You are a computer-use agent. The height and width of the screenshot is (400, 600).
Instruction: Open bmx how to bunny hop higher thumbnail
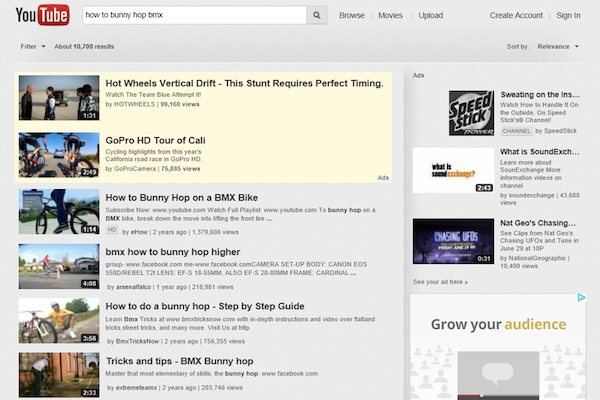(59, 266)
